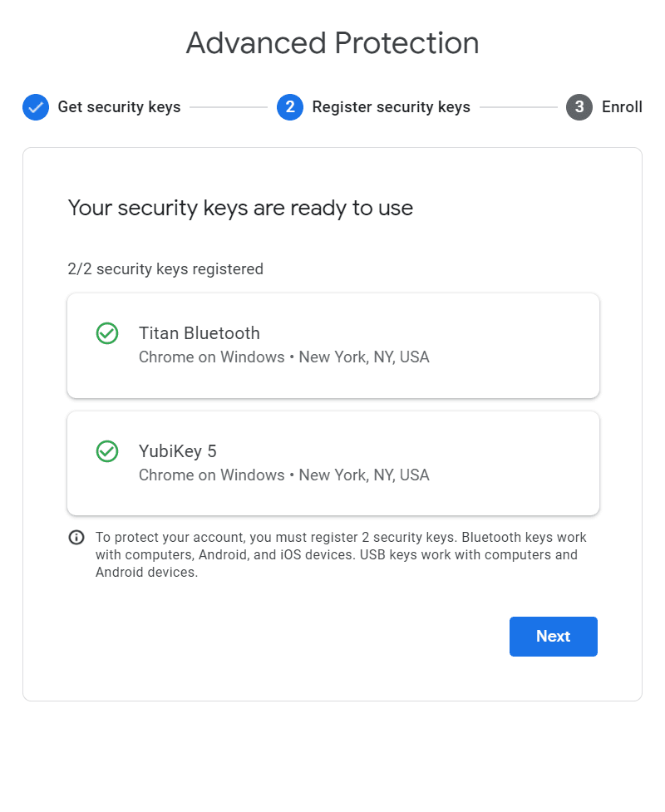The width and height of the screenshot is (665, 812).
Task: Click the green check icon beside YubiKey 5
Action: 107,451
